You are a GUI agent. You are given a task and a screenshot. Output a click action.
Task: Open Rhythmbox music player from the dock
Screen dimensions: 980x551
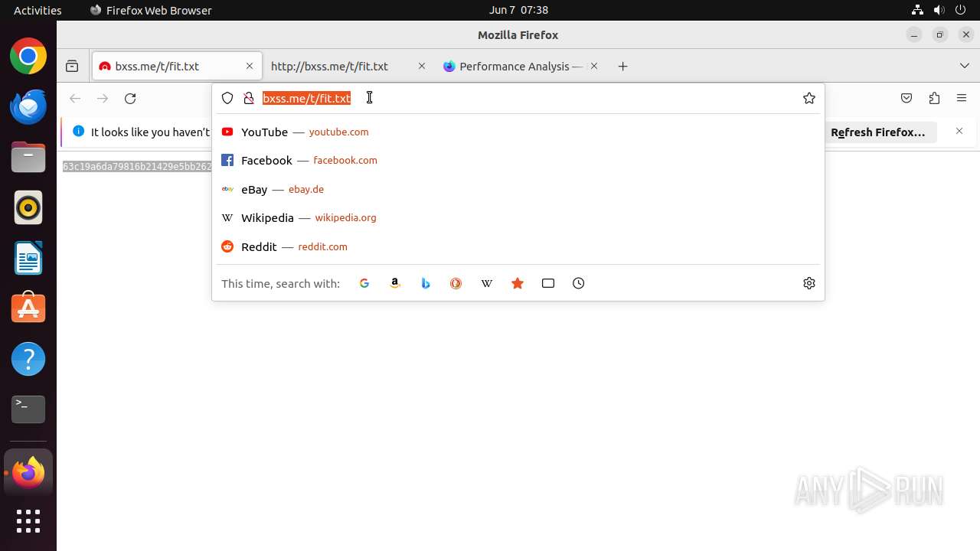[x=28, y=207]
